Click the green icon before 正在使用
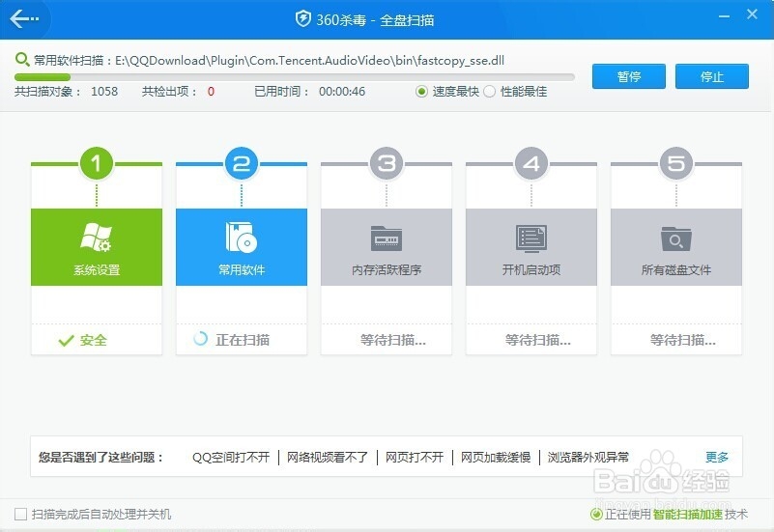 [596, 515]
